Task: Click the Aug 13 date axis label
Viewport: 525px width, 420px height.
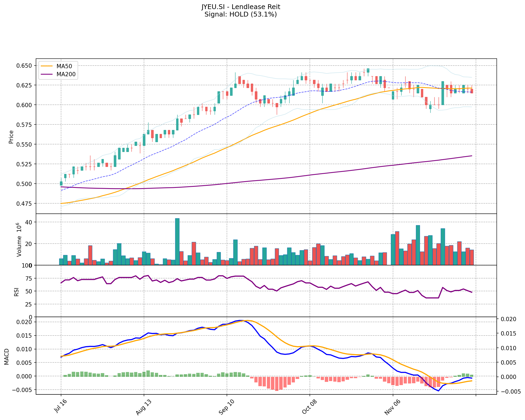Action: [x=143, y=407]
